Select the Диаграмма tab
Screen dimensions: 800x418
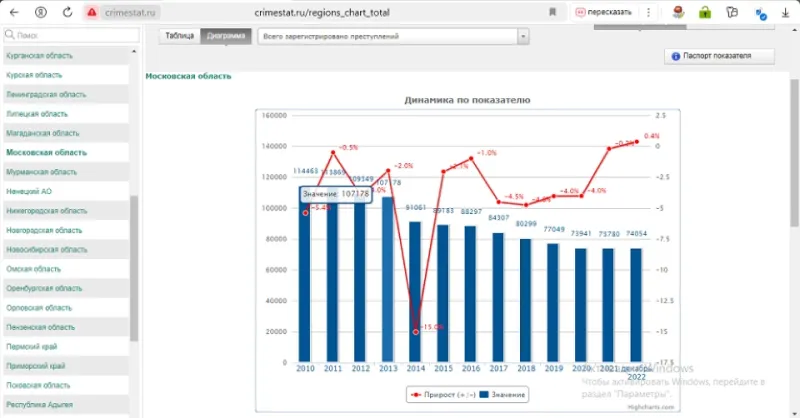point(226,36)
